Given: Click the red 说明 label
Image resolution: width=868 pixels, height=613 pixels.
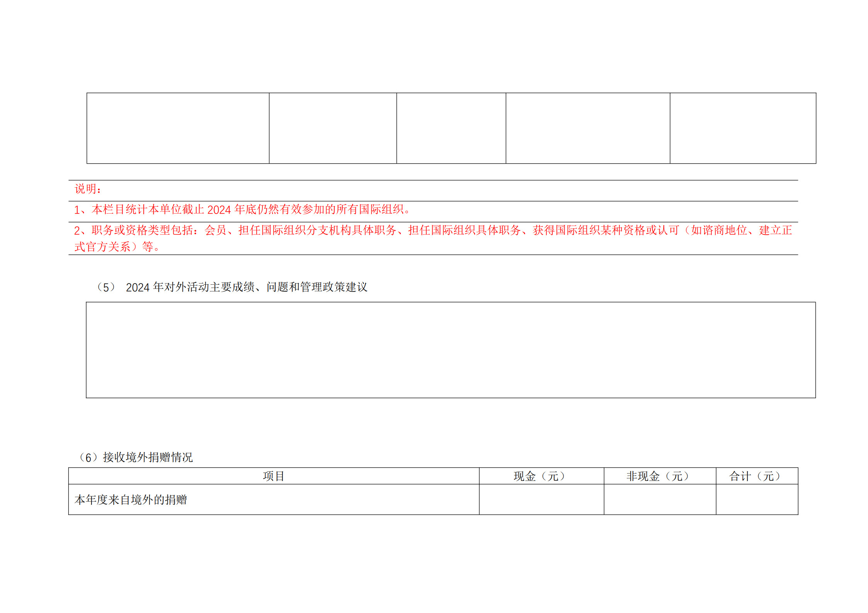Looking at the screenshot, I should [x=88, y=189].
